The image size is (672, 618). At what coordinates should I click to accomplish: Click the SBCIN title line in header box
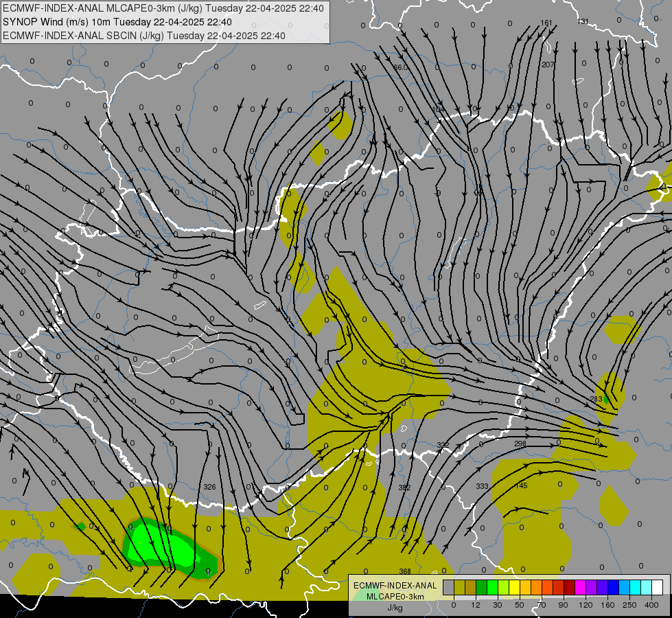tap(144, 36)
